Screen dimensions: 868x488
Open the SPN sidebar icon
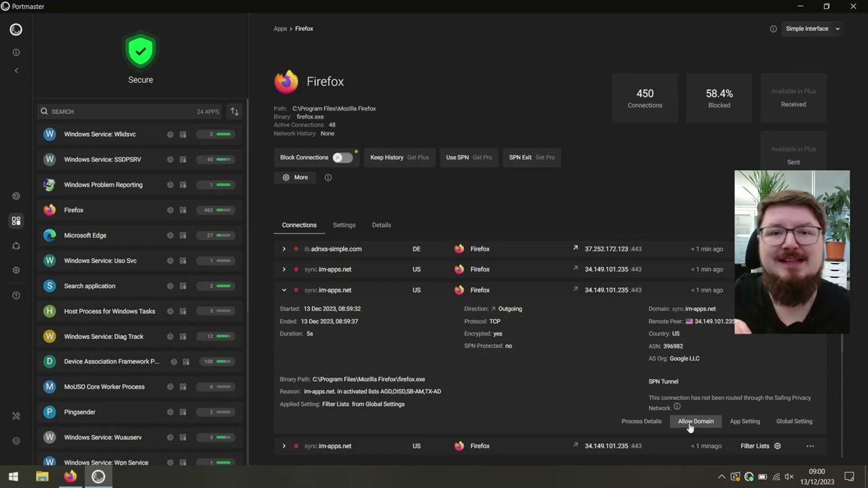[16, 246]
